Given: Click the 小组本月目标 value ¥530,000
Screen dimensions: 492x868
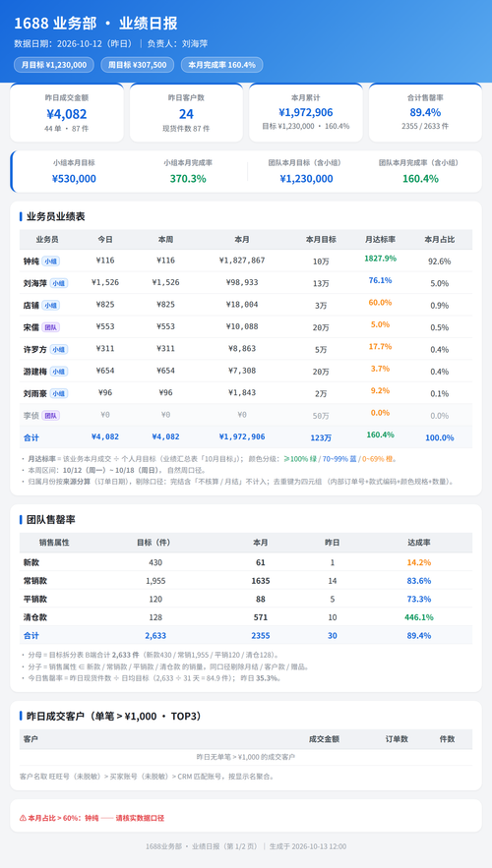Looking at the screenshot, I should tap(74, 178).
